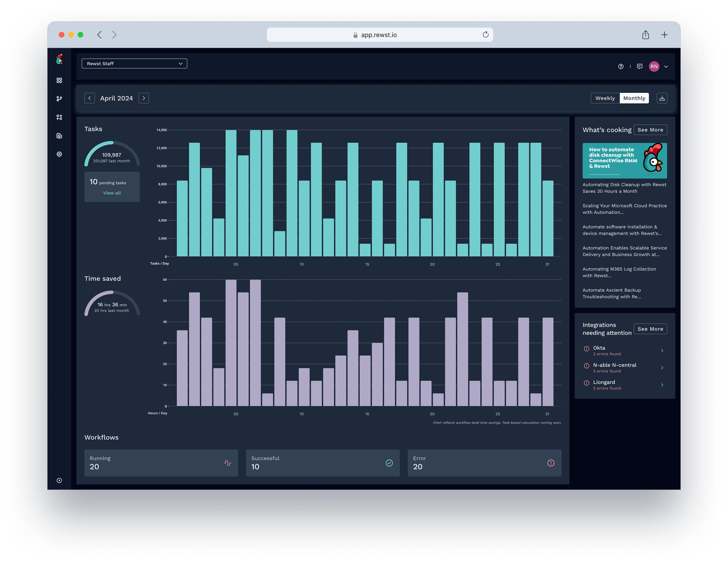728x563 pixels.
Task: Reload the page in the browser
Action: (x=485, y=35)
